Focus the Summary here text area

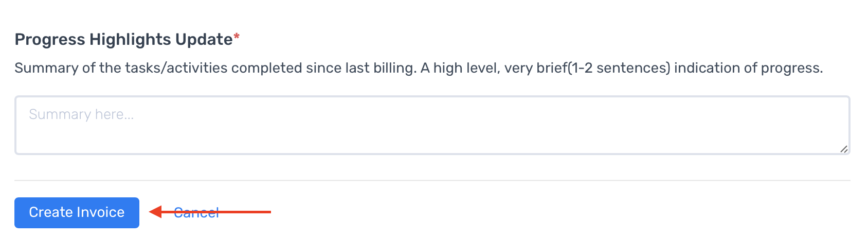point(432,125)
